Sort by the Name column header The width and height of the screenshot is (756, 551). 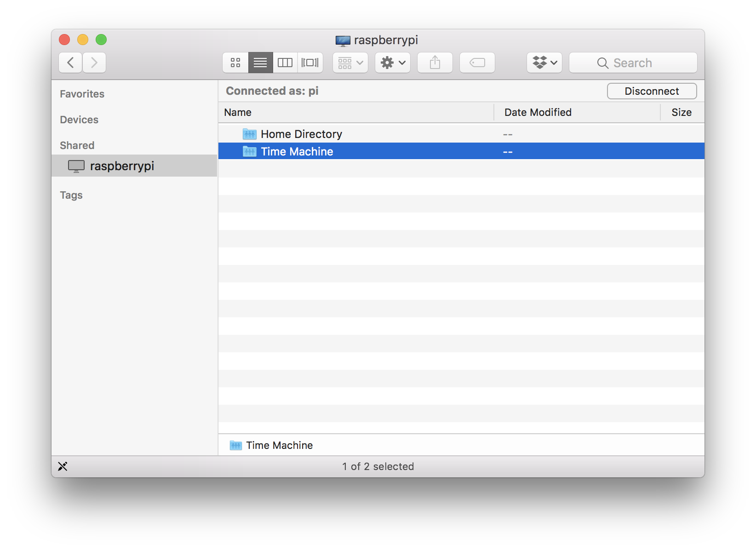click(355, 112)
